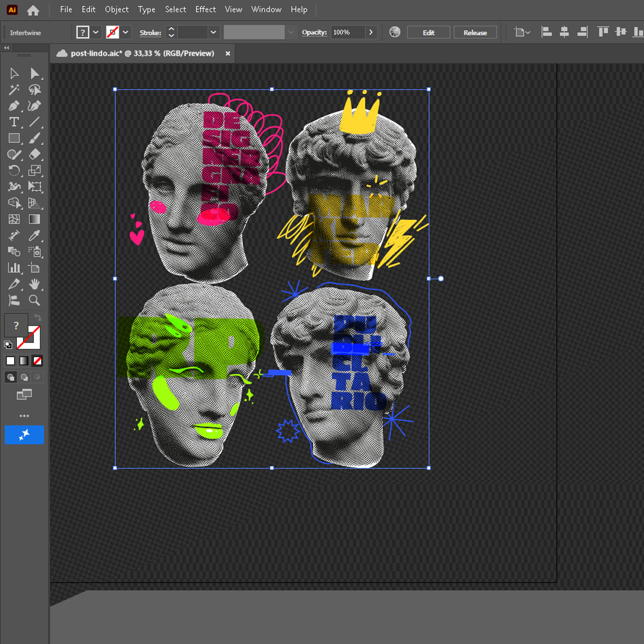Click the Edit button for Intertwine
644x644 pixels.
coord(428,33)
